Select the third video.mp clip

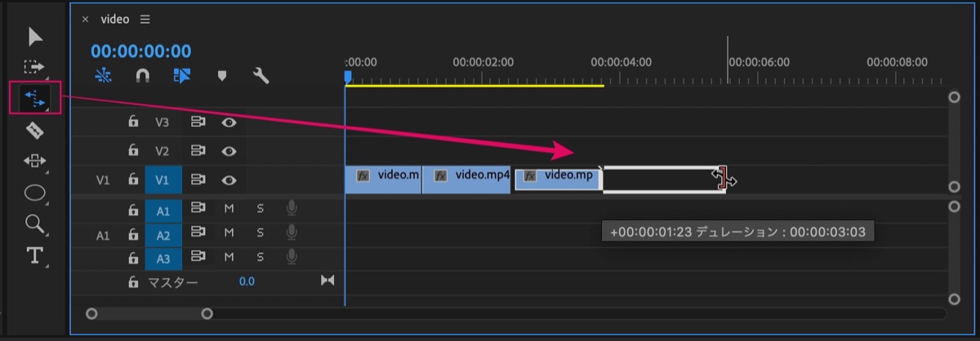pyautogui.click(x=559, y=180)
